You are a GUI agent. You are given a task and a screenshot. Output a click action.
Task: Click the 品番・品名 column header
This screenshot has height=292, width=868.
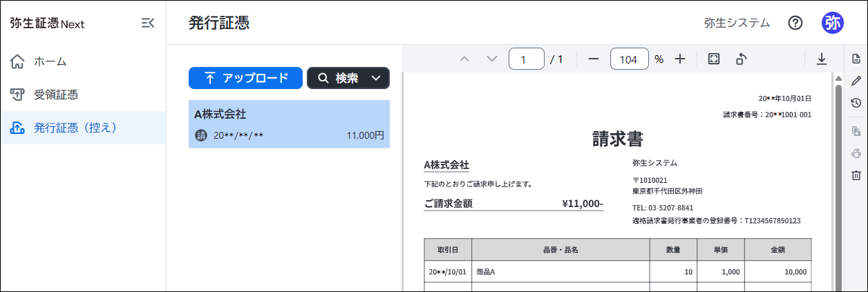click(x=560, y=250)
